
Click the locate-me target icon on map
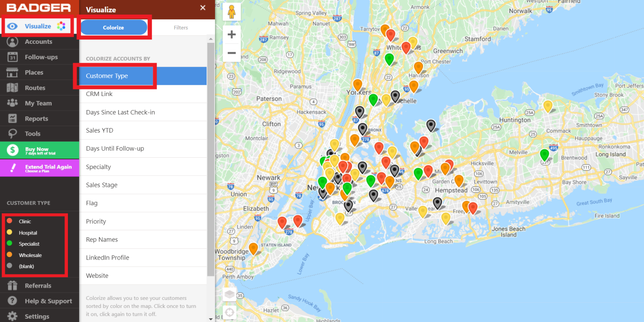tap(229, 313)
